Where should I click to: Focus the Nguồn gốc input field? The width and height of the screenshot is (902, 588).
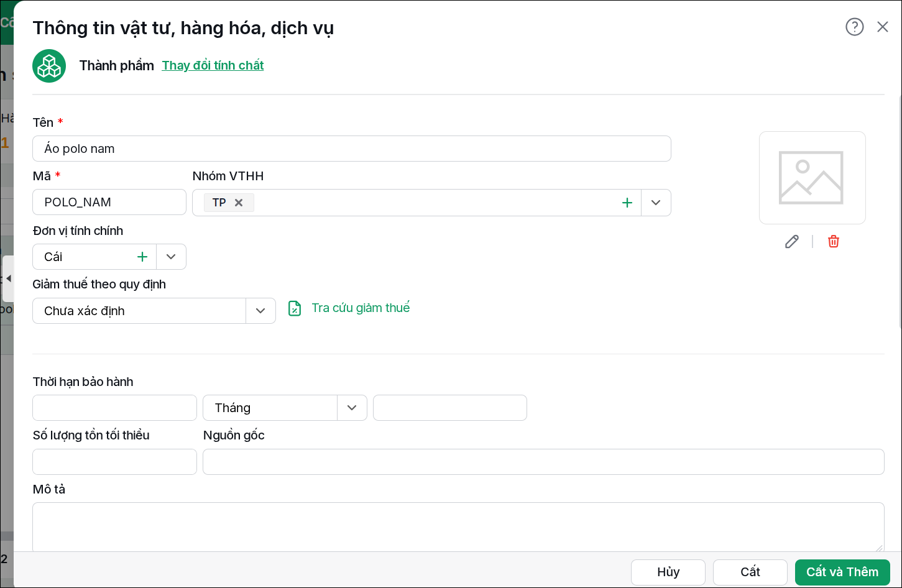tap(543, 462)
